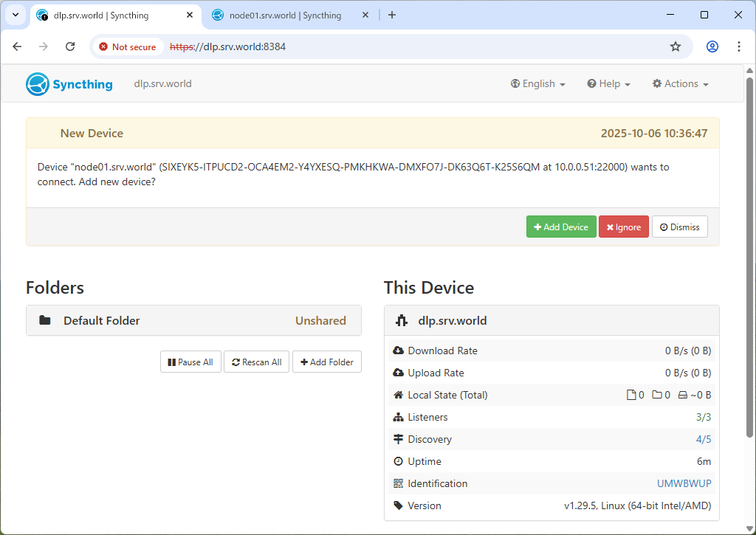Pause All folders

(x=190, y=362)
